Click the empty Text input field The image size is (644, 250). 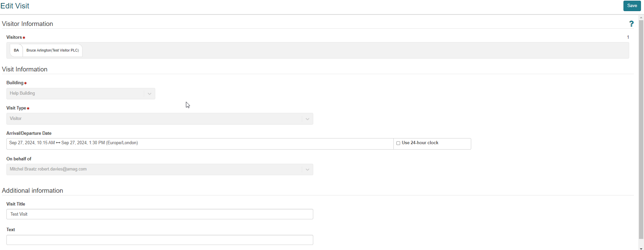(x=160, y=240)
